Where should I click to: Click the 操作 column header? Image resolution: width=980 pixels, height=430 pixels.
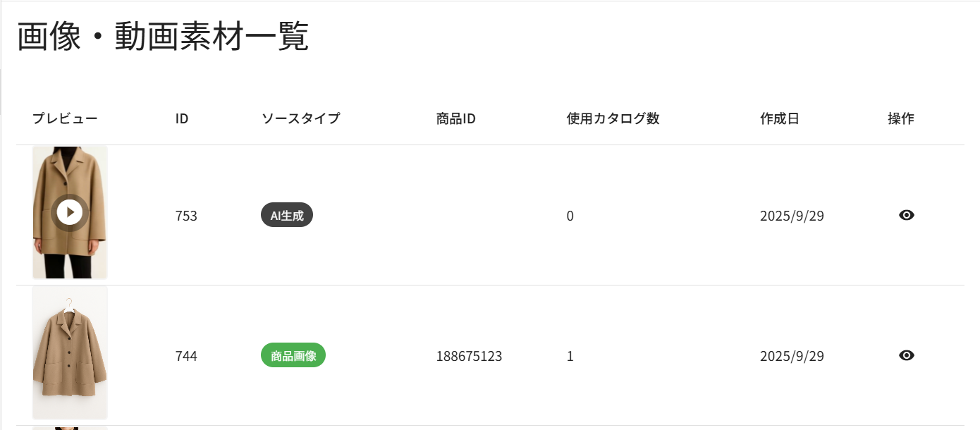[900, 118]
